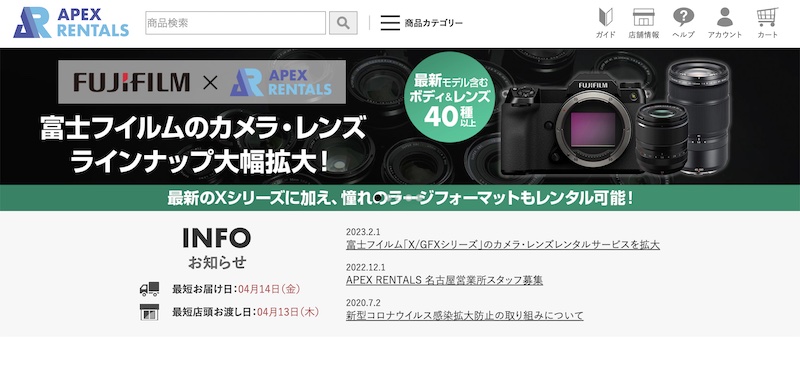
Task: Click the INFO お知らせ heading
Action: tap(217, 248)
